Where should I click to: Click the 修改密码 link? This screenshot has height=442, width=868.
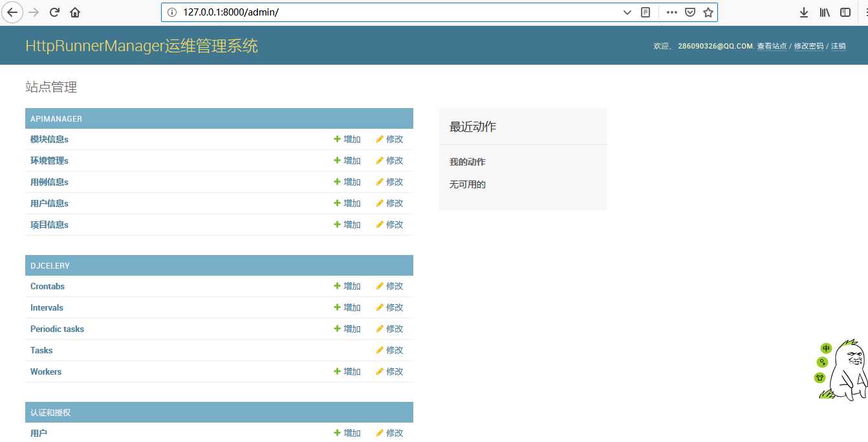coord(808,47)
